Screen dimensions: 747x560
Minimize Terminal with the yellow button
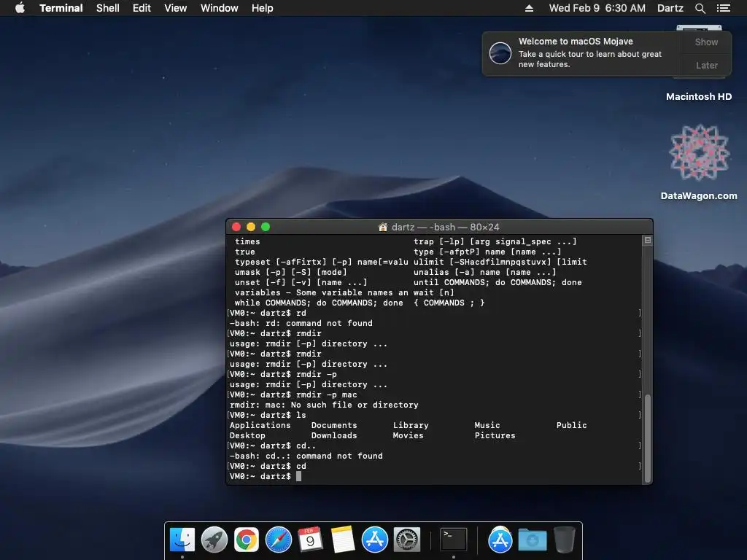pyautogui.click(x=251, y=227)
